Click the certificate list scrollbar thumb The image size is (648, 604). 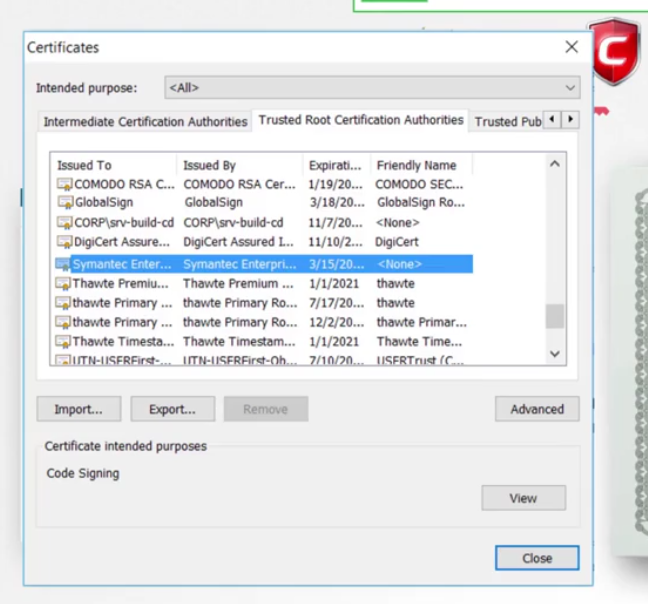(555, 316)
